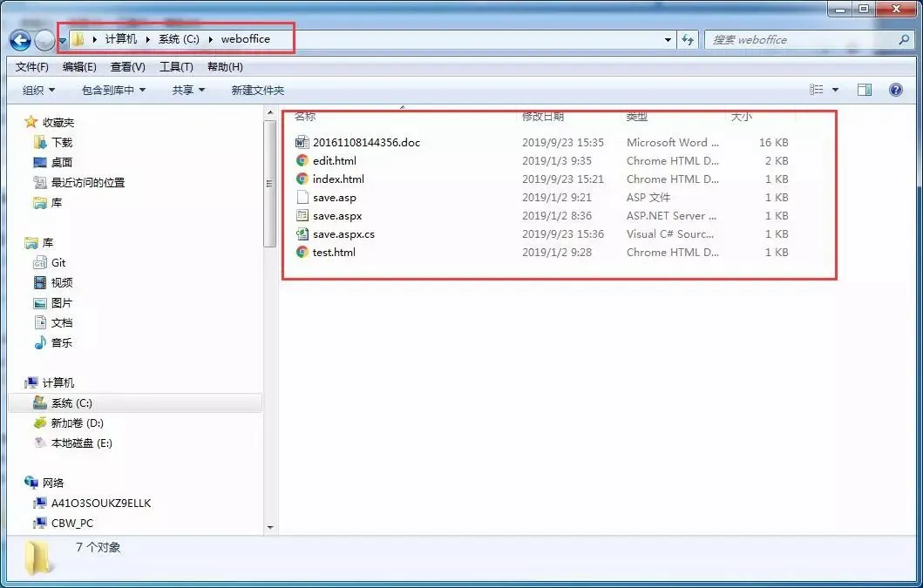Click the refresh button by the address bar

(x=688, y=40)
